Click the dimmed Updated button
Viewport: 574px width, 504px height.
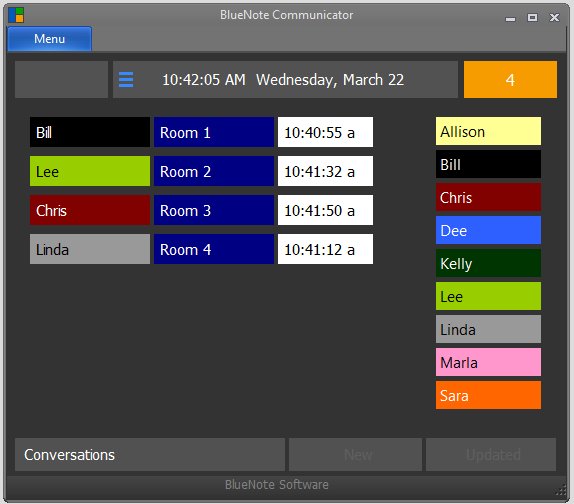tap(491, 455)
